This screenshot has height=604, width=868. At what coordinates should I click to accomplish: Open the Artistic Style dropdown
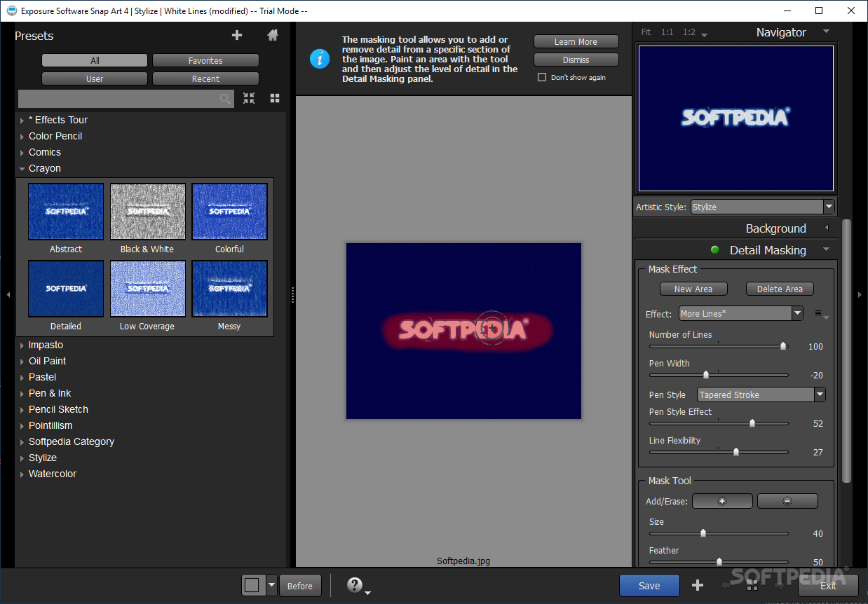tap(829, 207)
